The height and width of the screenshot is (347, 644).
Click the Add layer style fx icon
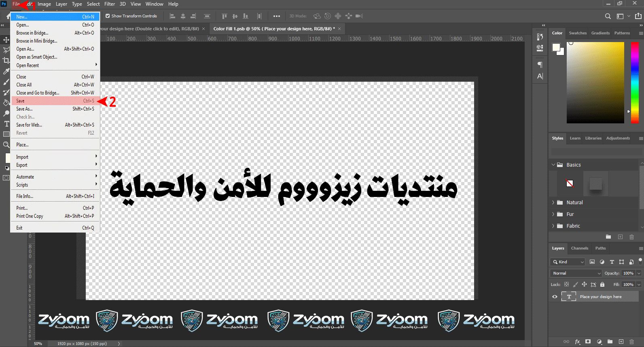click(x=577, y=342)
